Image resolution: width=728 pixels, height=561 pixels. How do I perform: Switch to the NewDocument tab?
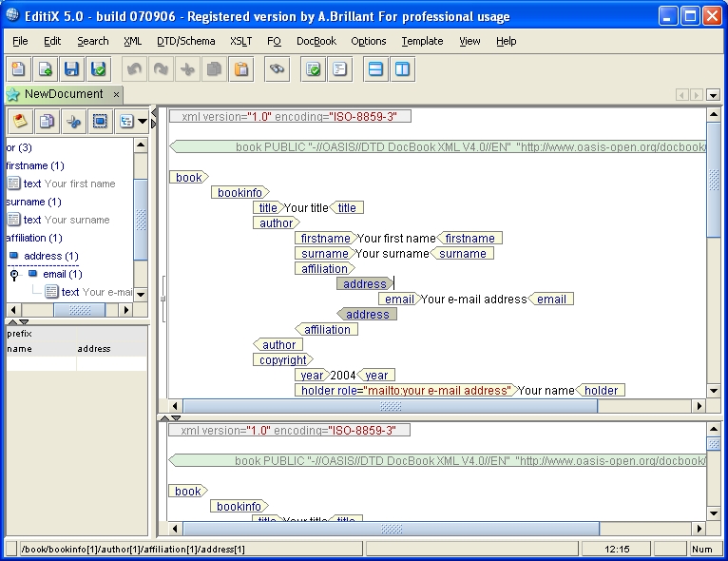(x=64, y=94)
